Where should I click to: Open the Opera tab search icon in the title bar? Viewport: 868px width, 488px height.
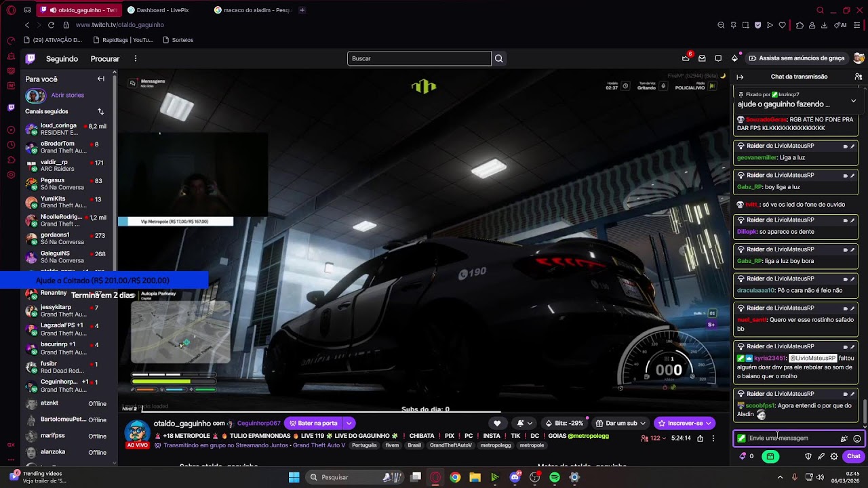(820, 10)
